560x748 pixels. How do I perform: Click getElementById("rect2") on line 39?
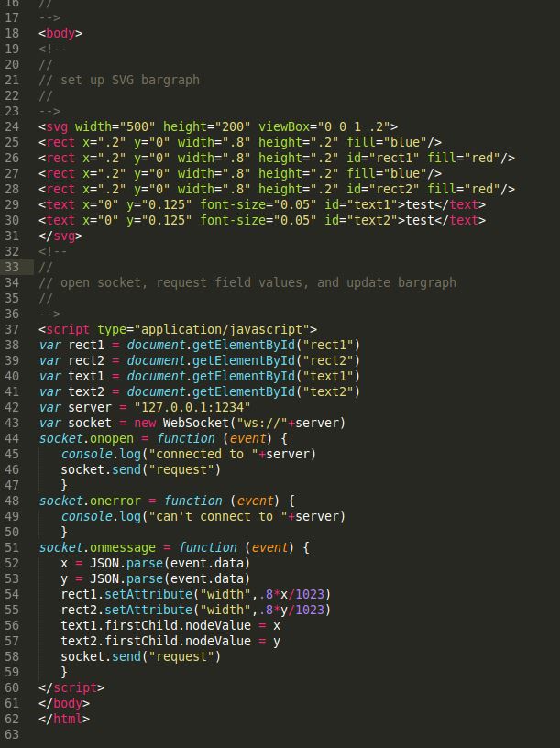(x=276, y=360)
